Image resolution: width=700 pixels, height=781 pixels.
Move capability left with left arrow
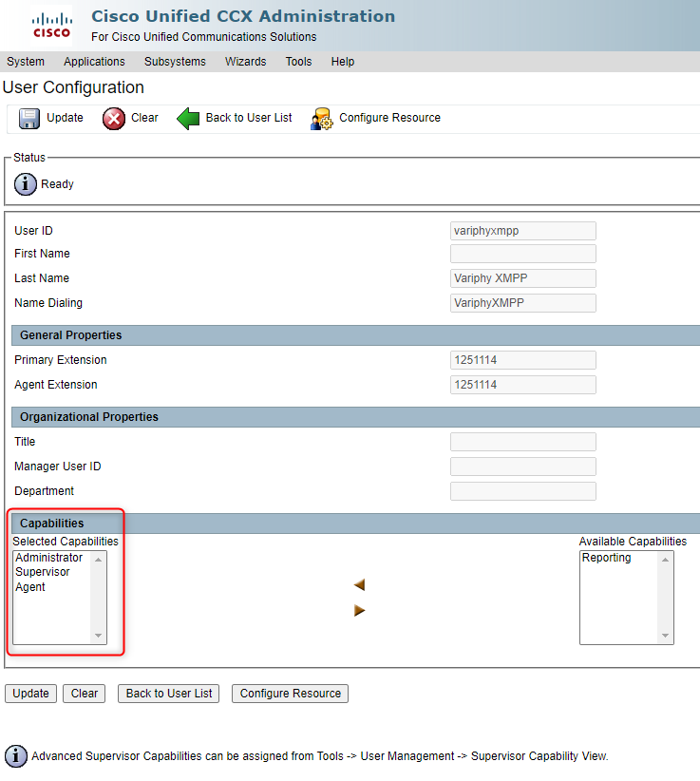359,584
